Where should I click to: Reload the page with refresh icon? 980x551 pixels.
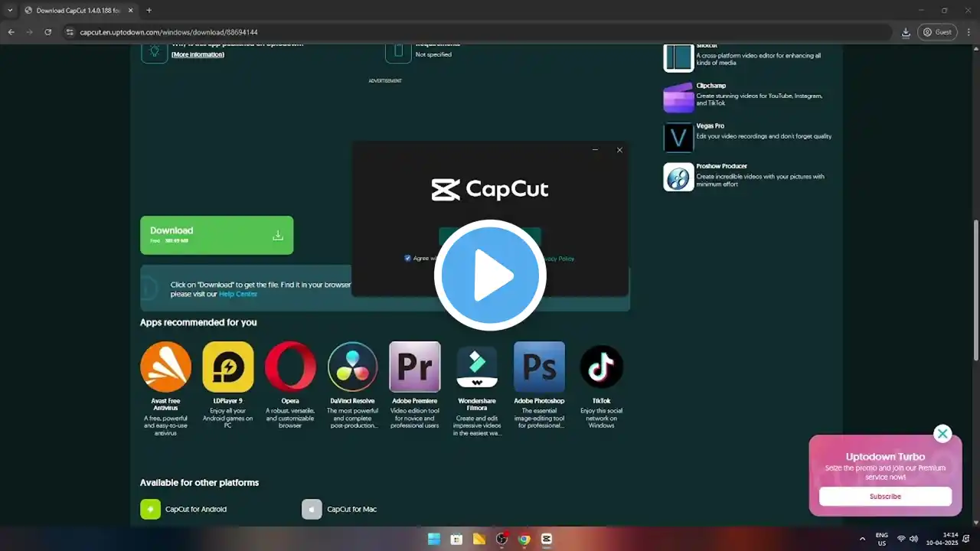(47, 32)
